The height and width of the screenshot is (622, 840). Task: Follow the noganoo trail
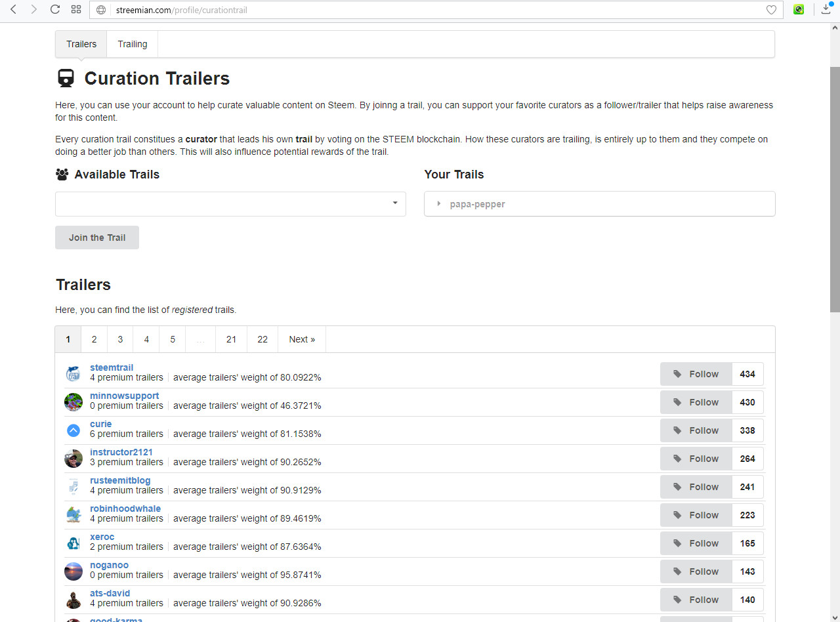coord(696,571)
